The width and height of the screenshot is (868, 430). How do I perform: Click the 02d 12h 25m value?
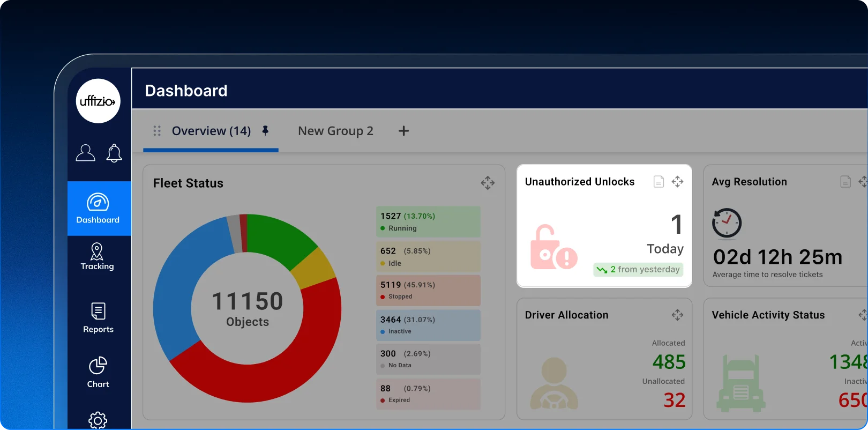pyautogui.click(x=777, y=257)
